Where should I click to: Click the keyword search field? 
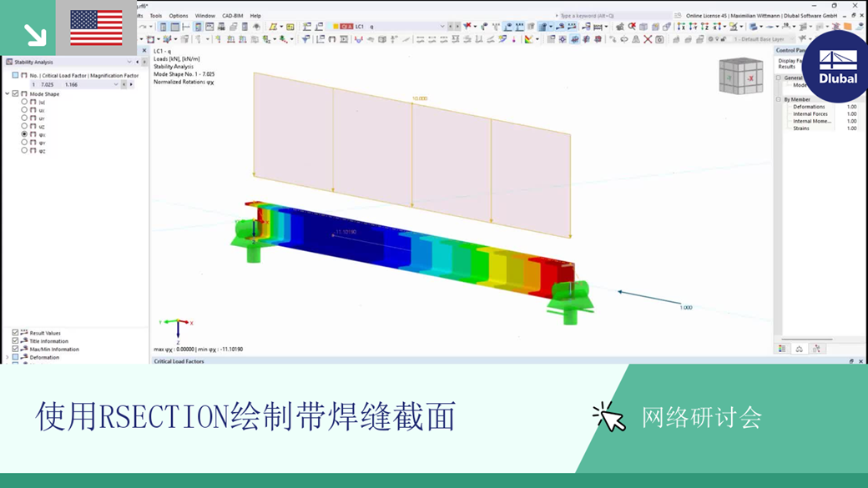coord(613,16)
